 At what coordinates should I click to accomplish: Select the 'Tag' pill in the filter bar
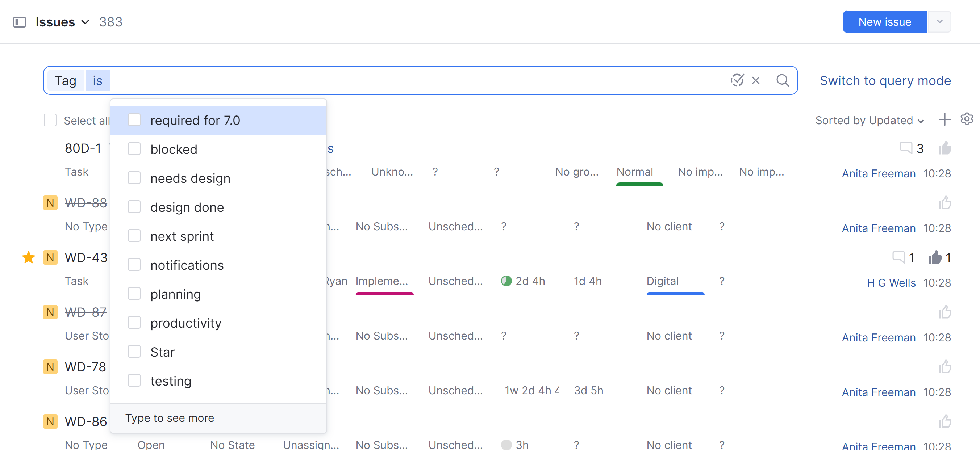(x=66, y=80)
